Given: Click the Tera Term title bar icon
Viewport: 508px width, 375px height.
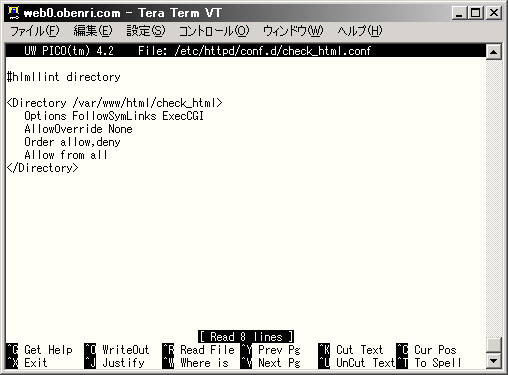Looking at the screenshot, I should [x=14, y=13].
